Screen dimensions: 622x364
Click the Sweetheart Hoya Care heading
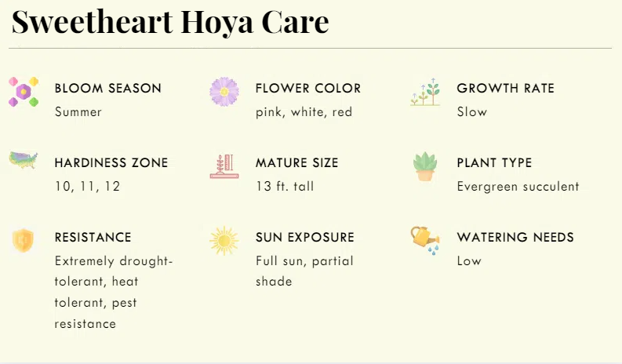(x=170, y=22)
